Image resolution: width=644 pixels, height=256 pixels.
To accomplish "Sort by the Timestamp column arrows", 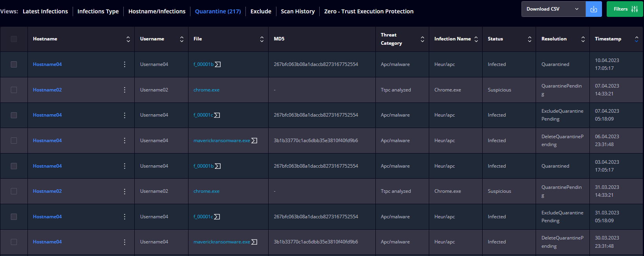I will 637,39.
